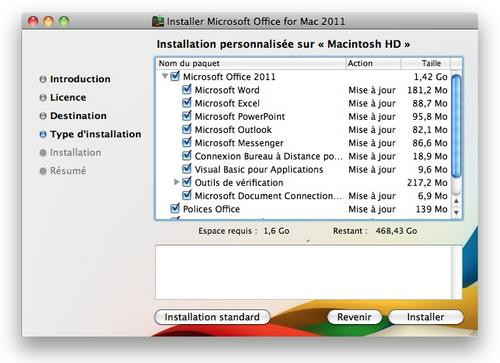
Task: Click the window resize grip in corner
Action: (x=473, y=332)
